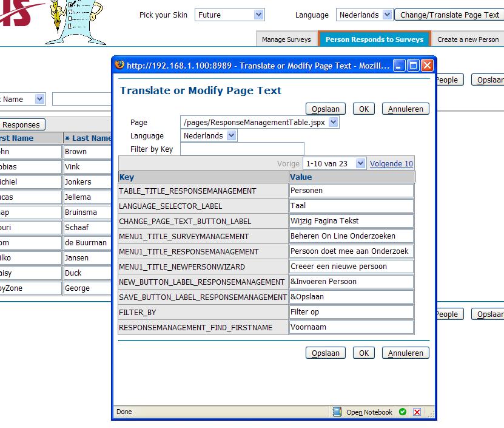Expand the Page path dropdown
The image size is (504, 428).
point(333,123)
